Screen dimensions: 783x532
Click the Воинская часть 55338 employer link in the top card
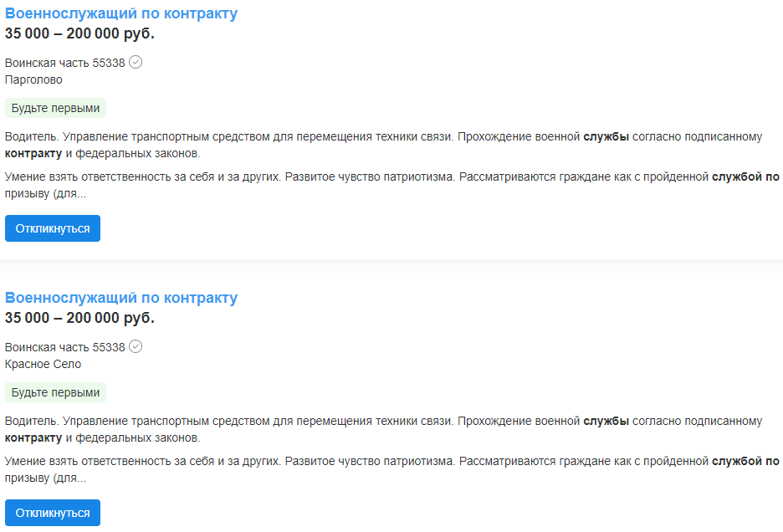tap(64, 62)
